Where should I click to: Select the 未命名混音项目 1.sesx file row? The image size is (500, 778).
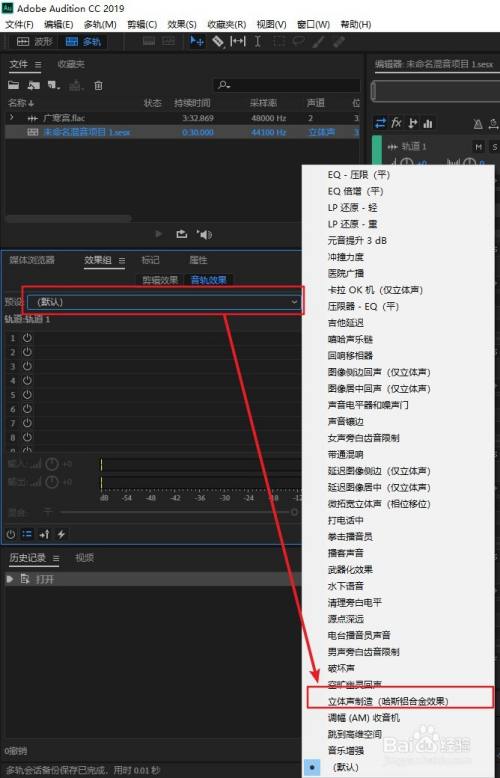pos(182,132)
